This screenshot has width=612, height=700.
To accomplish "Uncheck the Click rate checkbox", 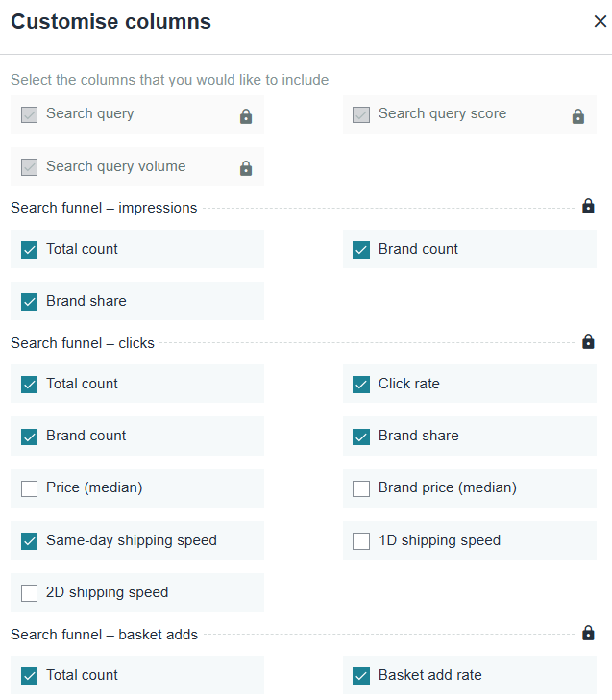I will [x=361, y=385].
